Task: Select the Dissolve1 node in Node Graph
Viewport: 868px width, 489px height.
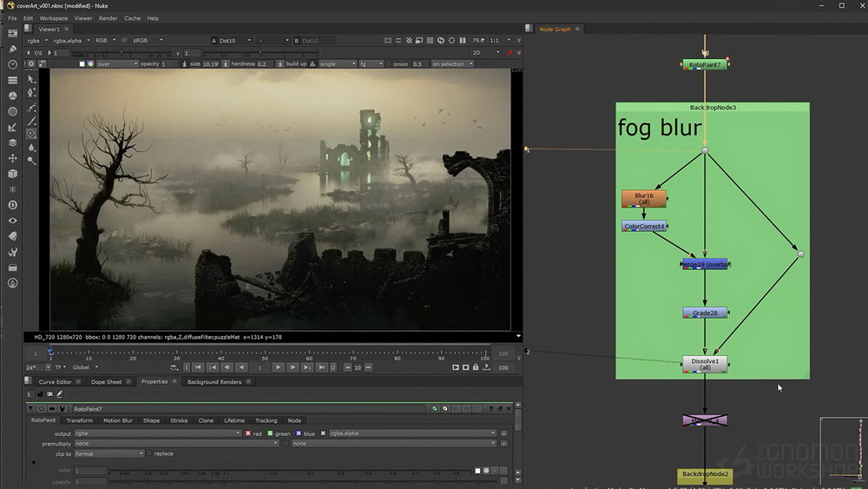Action: tap(705, 364)
